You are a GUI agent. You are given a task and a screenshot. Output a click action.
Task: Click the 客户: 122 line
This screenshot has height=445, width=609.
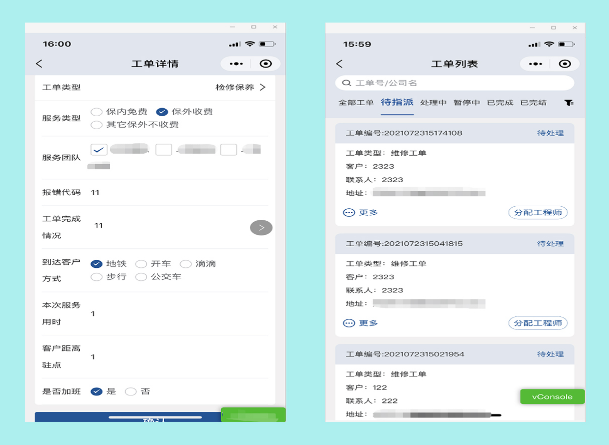(366, 388)
